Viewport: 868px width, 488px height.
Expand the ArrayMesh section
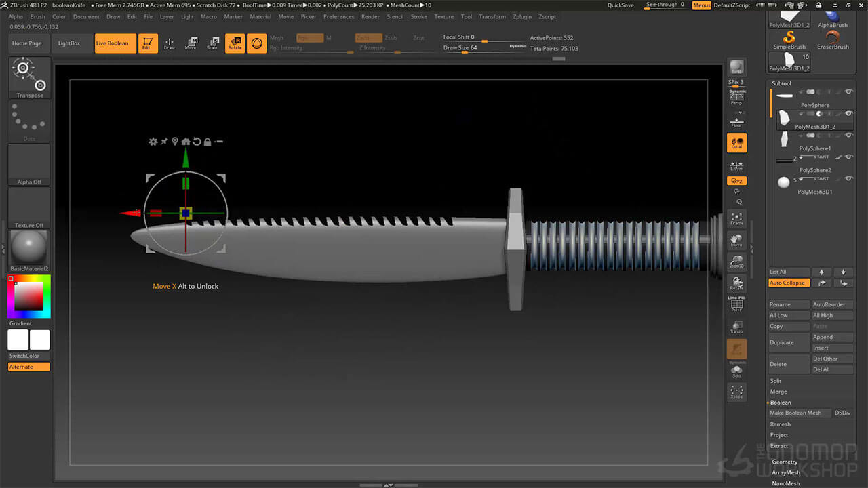coord(786,472)
